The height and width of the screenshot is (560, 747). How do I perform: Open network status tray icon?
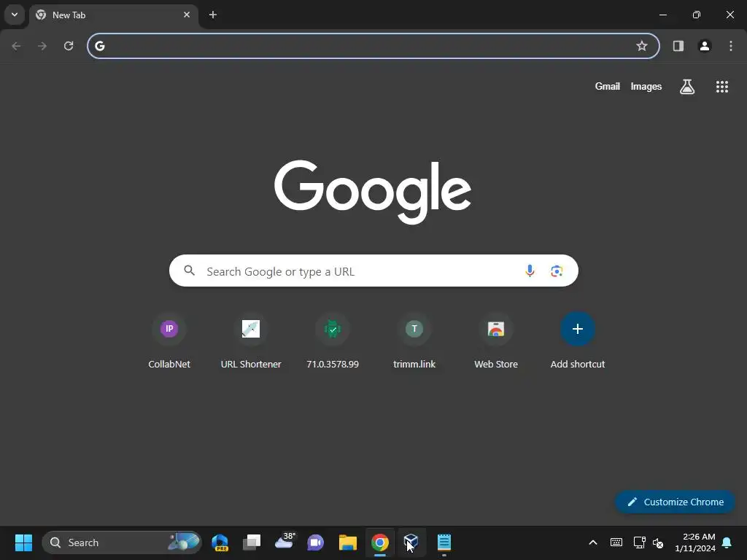(639, 542)
